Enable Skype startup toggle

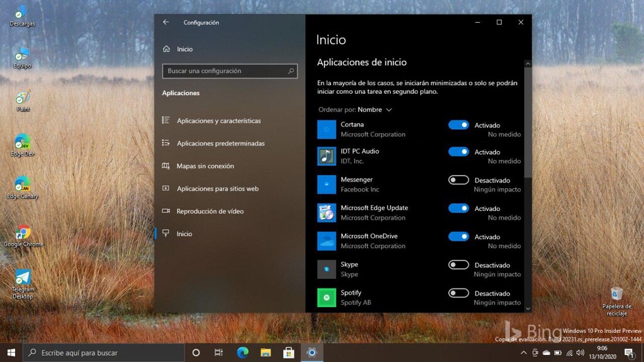coord(458,264)
